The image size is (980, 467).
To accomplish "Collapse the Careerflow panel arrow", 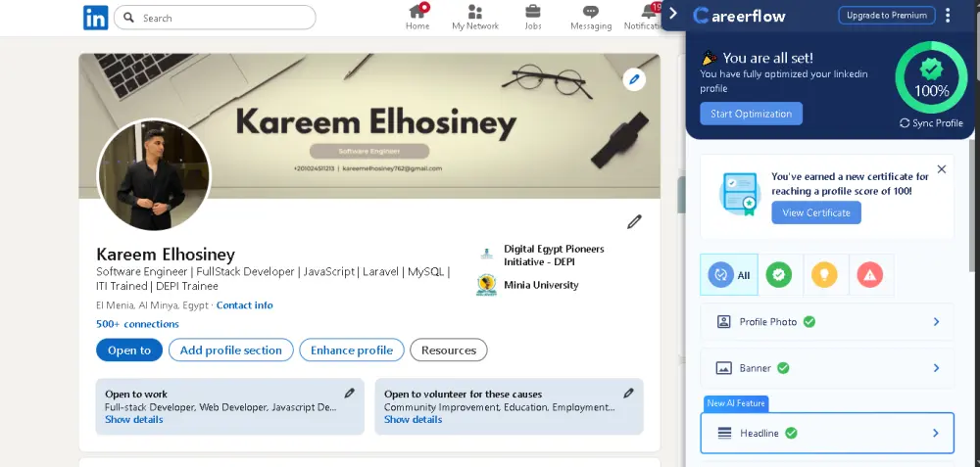I will click(x=673, y=13).
